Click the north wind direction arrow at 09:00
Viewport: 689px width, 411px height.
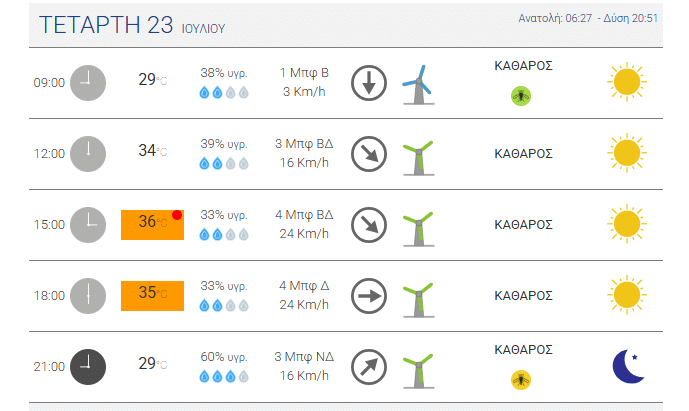point(369,83)
